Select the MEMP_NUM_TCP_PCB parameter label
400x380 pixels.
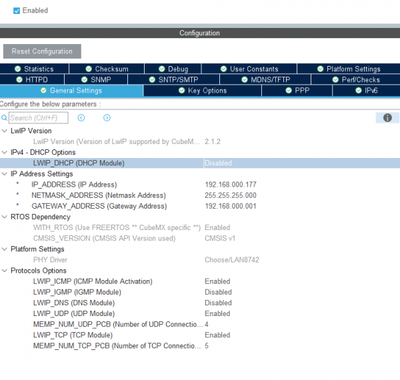coord(117,346)
